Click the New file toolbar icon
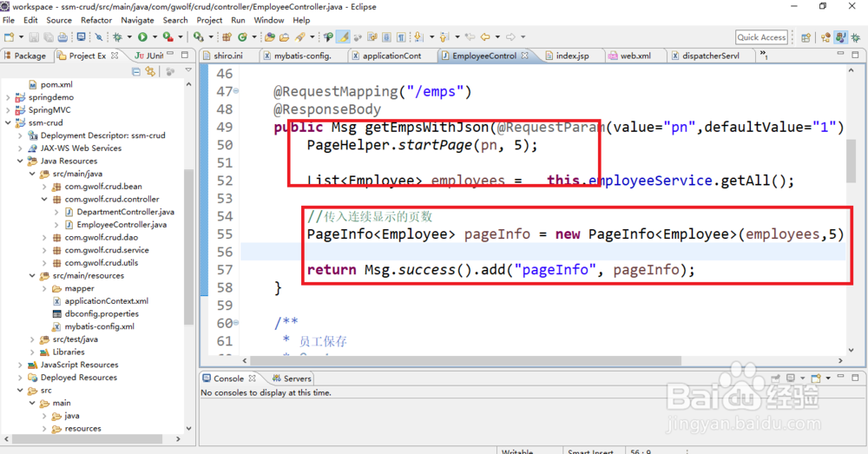Screen dimensions: 868x454 [9, 37]
